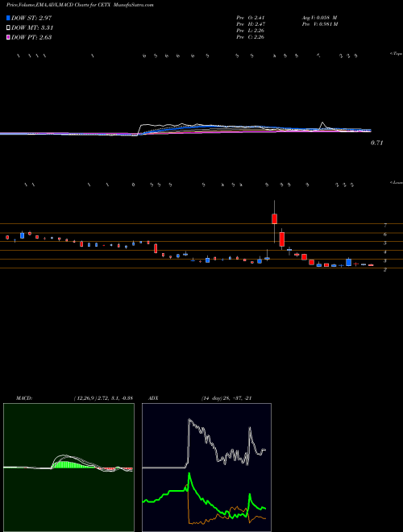Click the MACD parameters '(12,26,9) 2.72, 3.1, -0.38'

coord(103,398)
